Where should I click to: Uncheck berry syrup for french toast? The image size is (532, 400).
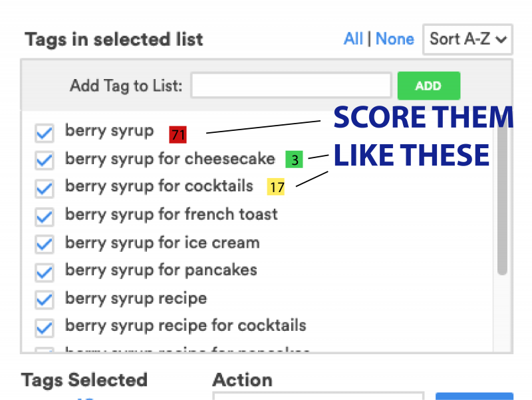[x=44, y=217]
